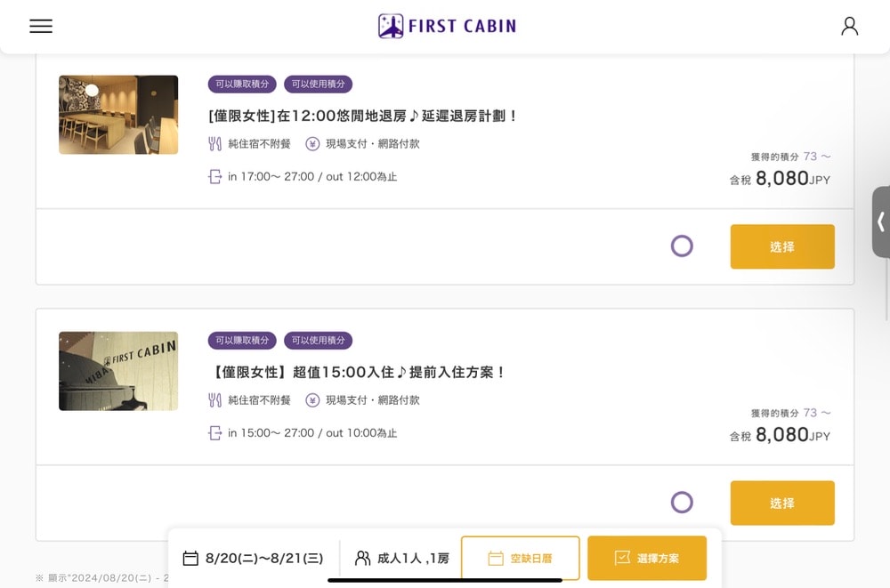Click check-in door icon for 15:00 plan
The image size is (890, 588).
point(214,433)
